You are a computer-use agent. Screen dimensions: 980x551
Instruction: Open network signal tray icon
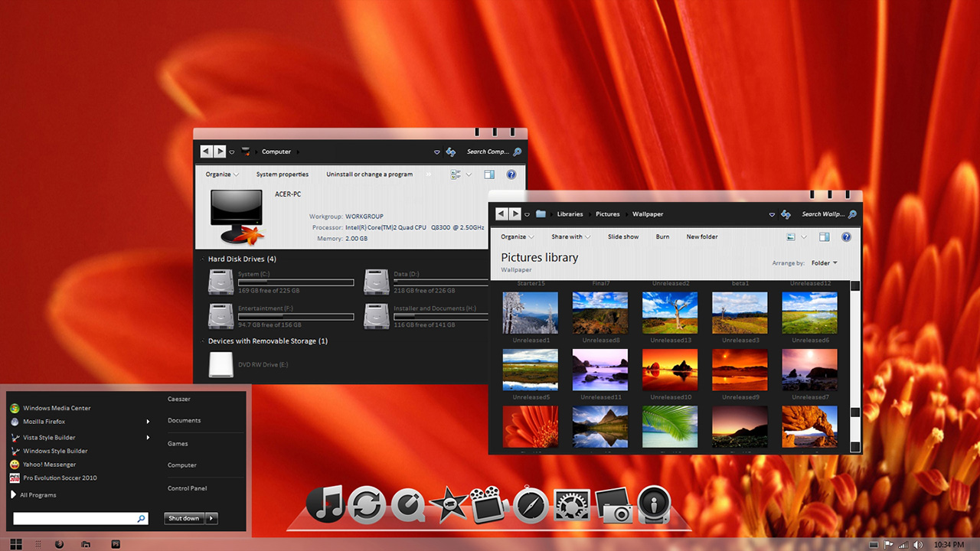click(903, 545)
